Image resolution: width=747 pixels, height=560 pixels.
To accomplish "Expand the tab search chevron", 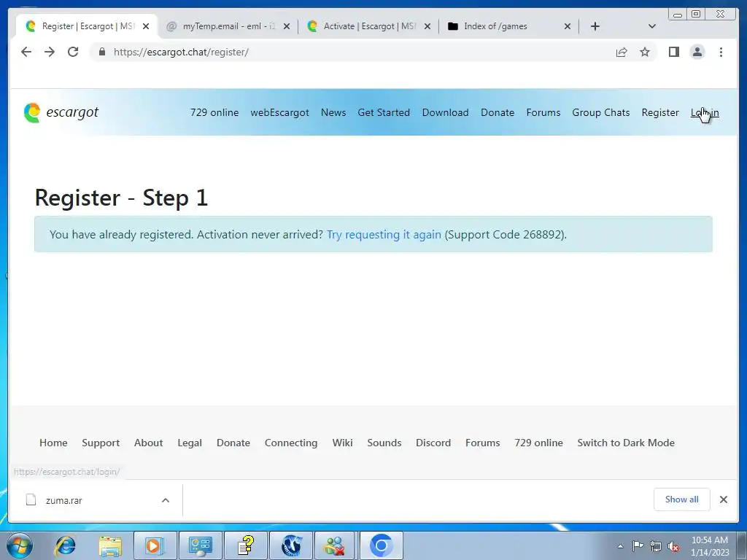I will pyautogui.click(x=652, y=26).
